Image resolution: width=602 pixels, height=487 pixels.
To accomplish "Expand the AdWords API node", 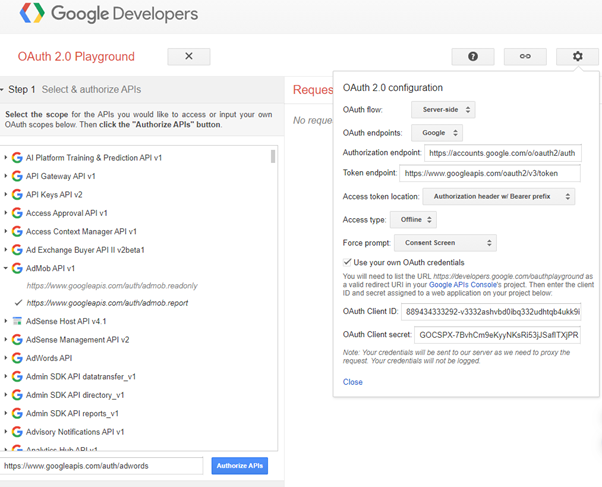I will point(5,358).
